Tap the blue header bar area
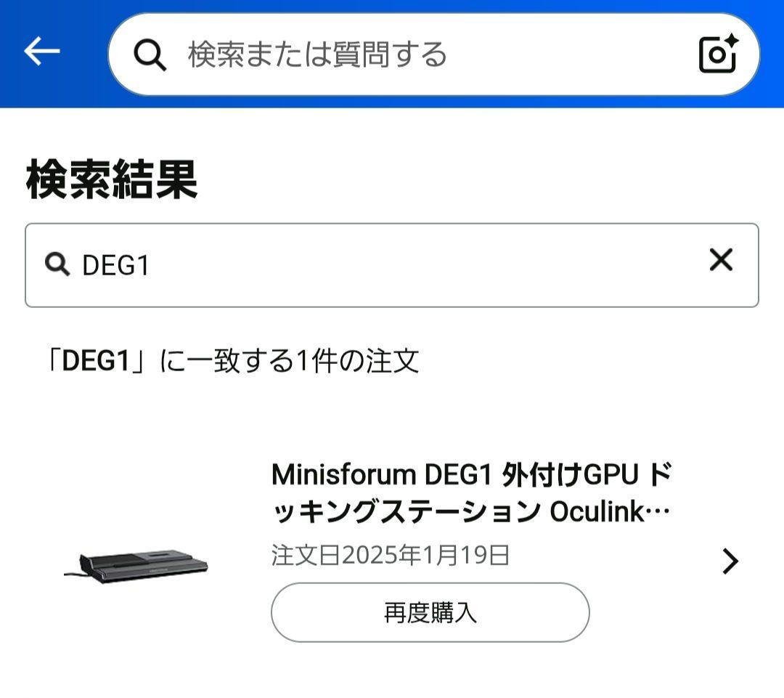Image resolution: width=784 pixels, height=698 pixels. (392, 15)
